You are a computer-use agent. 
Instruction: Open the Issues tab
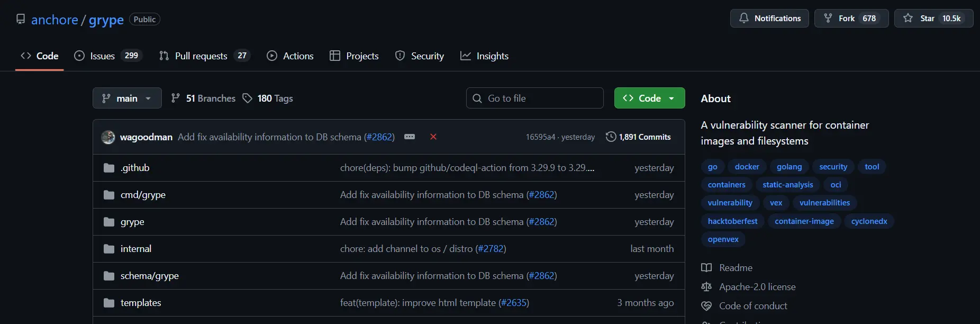click(108, 56)
